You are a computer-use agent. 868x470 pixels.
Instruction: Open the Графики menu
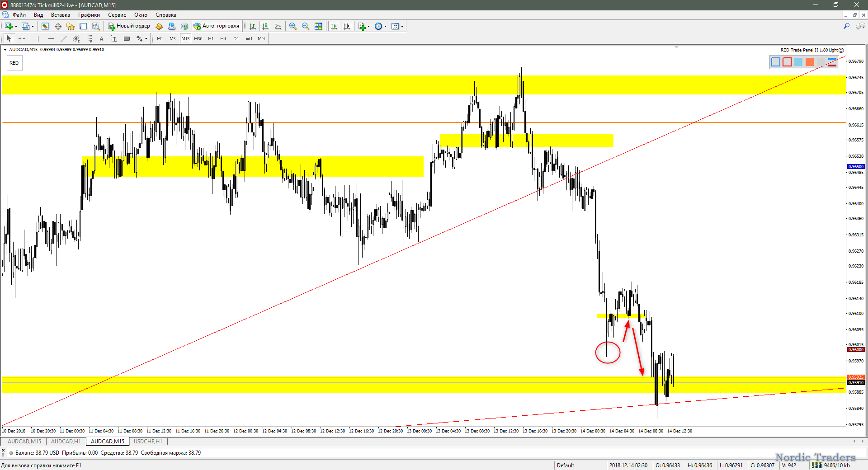tap(89, 15)
